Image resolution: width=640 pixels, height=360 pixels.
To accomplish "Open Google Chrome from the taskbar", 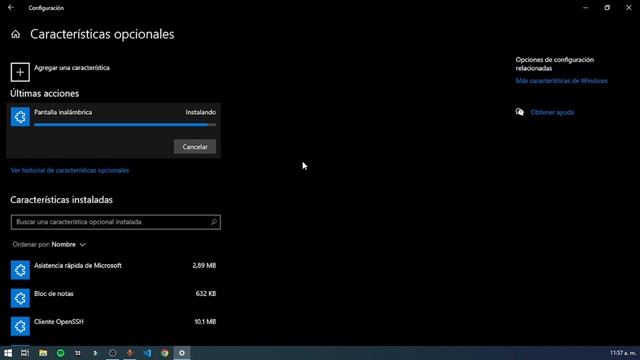I will pos(164,353).
